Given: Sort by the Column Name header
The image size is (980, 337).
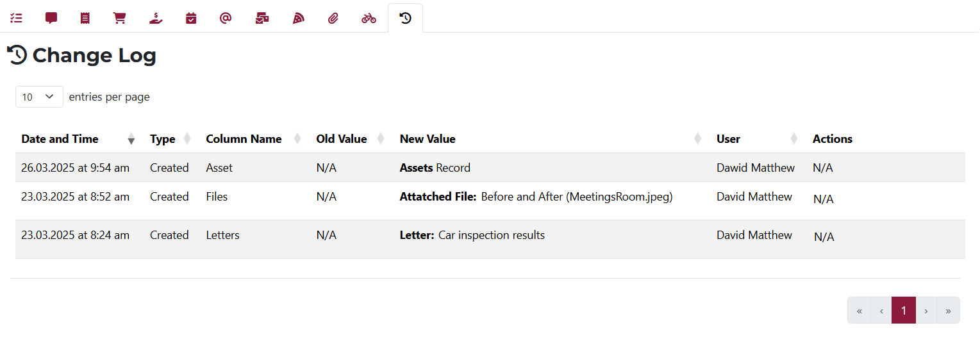Looking at the screenshot, I should click(x=244, y=139).
